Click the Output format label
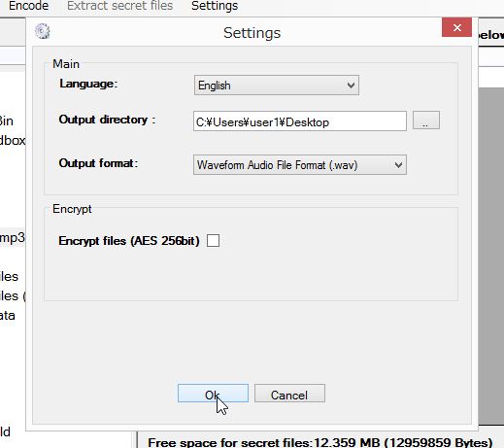This screenshot has width=504, height=448. (x=98, y=163)
